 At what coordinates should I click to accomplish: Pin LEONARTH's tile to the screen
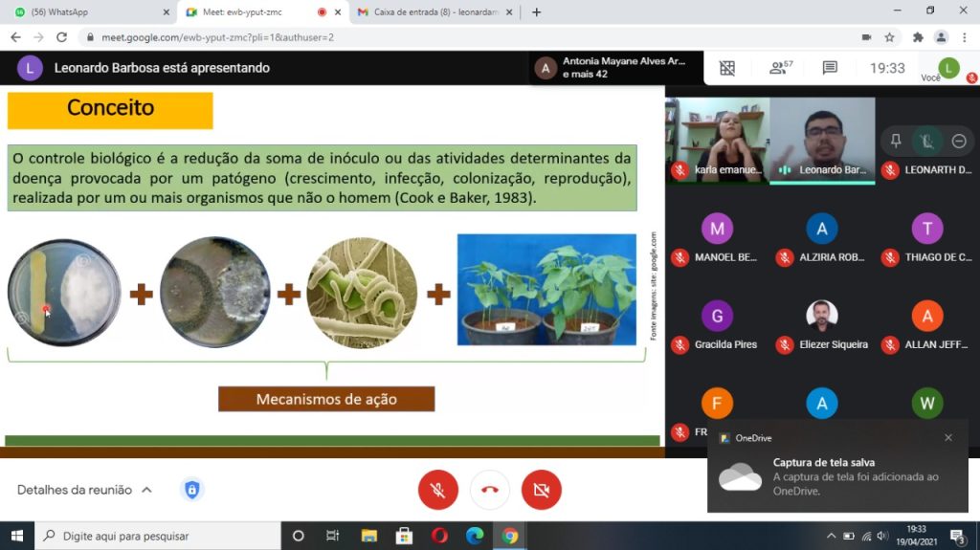(x=896, y=141)
